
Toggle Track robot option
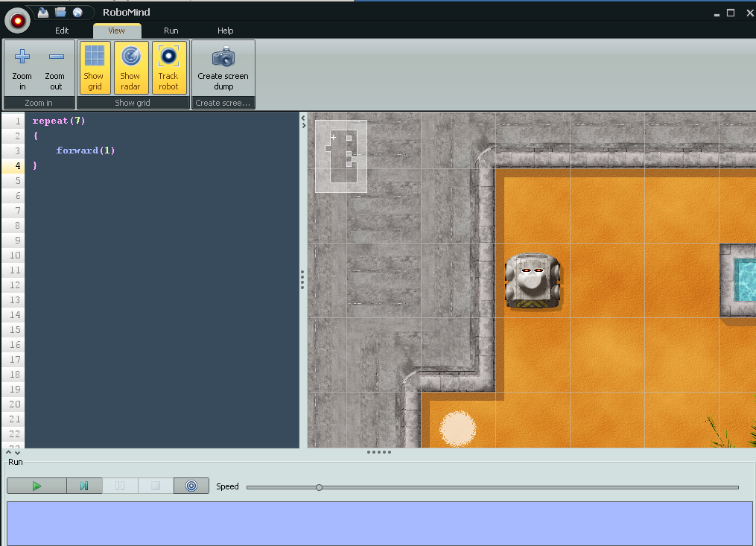[169, 68]
